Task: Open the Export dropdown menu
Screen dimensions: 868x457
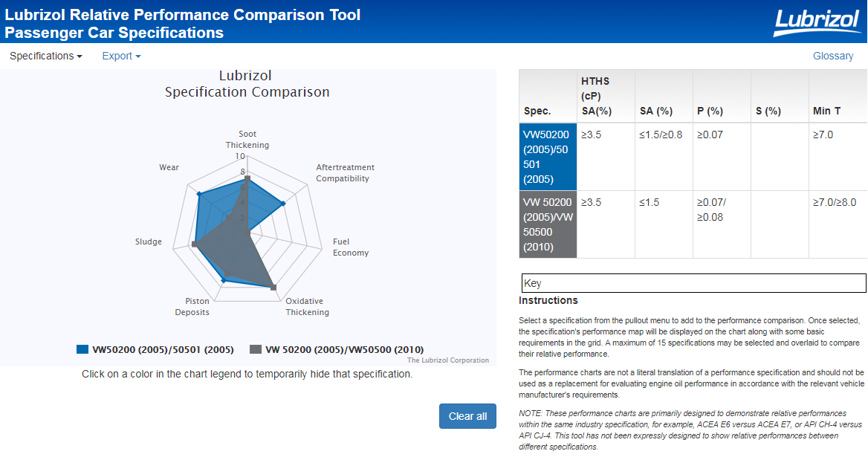Action: point(121,56)
